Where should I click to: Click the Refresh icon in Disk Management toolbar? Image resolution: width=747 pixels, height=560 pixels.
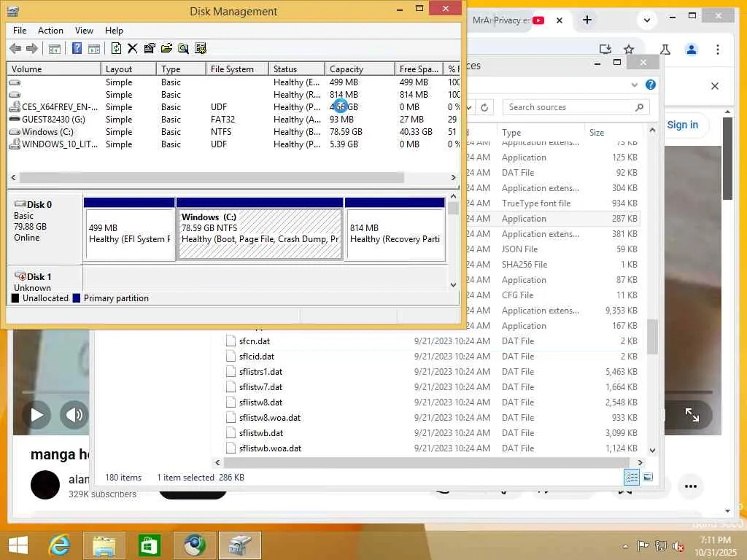click(116, 48)
